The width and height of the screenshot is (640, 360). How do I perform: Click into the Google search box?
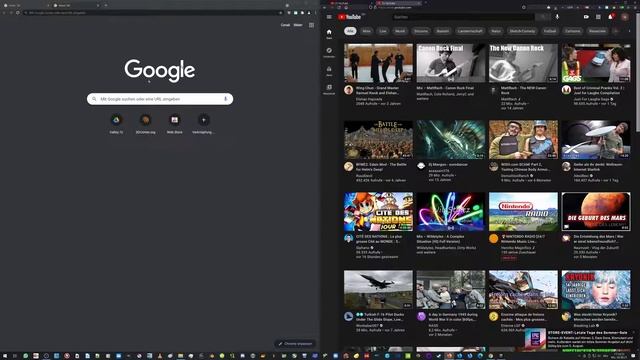[x=160, y=99]
